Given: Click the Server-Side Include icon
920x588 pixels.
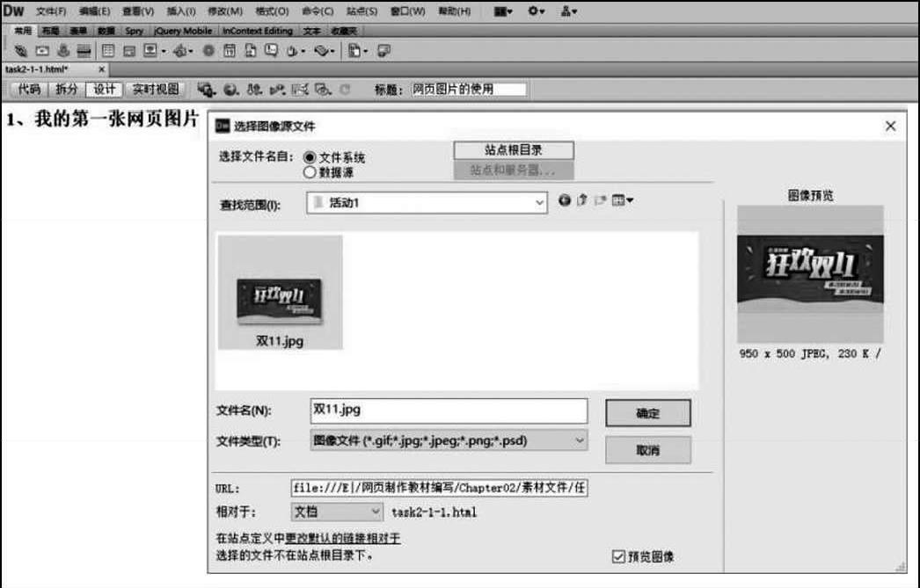Looking at the screenshot, I should coord(251,51).
